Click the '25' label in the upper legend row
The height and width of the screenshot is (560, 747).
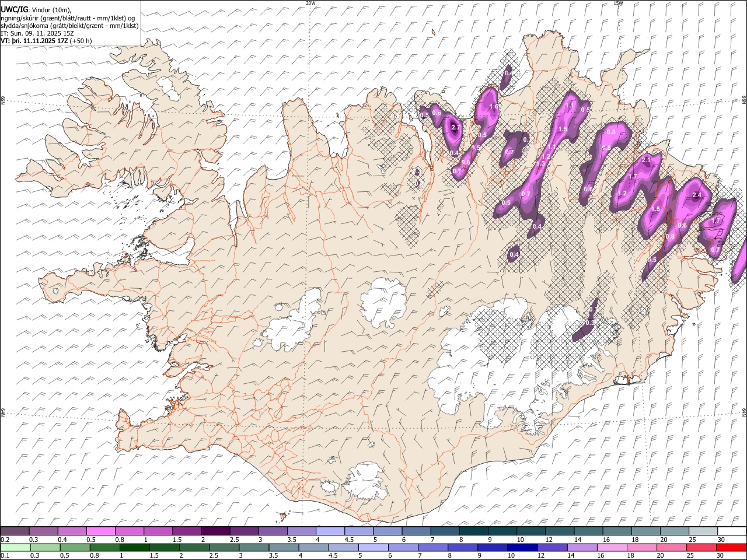pos(692,540)
